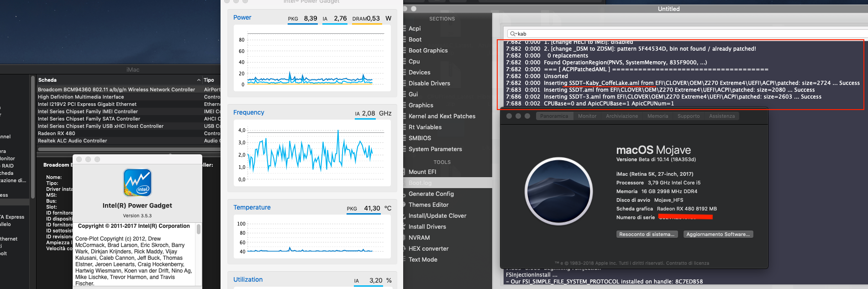The height and width of the screenshot is (289, 868).
Task: Select the Assistenza tab
Action: pyautogui.click(x=722, y=116)
